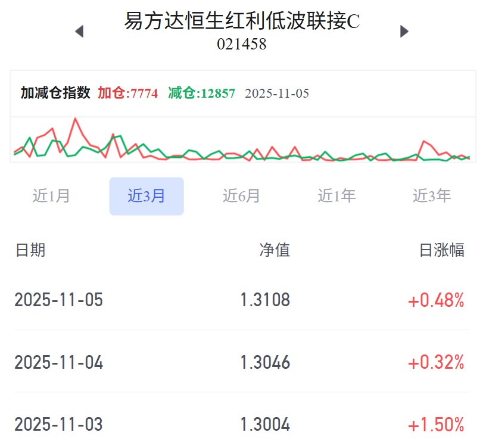This screenshot has width=489, height=448.
Task: Click the 加减仓指数 label
Action: [55, 93]
